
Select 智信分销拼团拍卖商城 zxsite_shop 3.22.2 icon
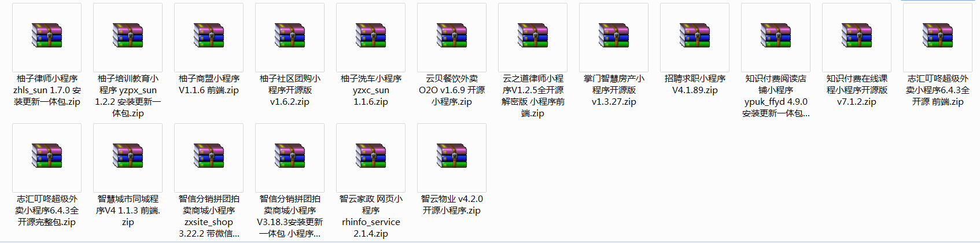click(x=209, y=156)
